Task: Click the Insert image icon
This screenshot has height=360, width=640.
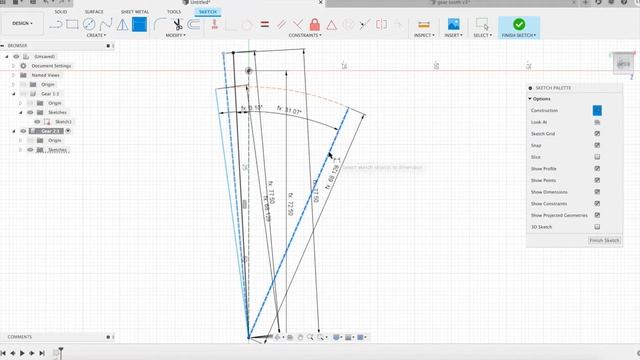Action: coord(453,24)
